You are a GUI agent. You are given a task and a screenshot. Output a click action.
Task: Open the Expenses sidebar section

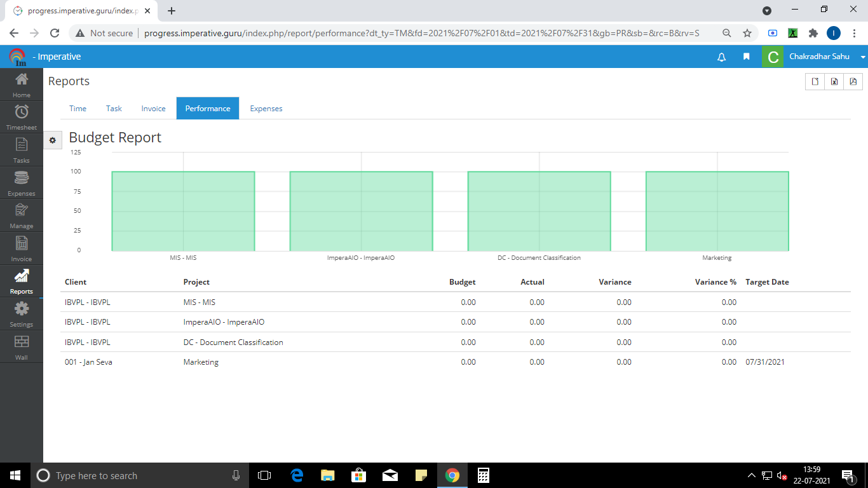22,183
